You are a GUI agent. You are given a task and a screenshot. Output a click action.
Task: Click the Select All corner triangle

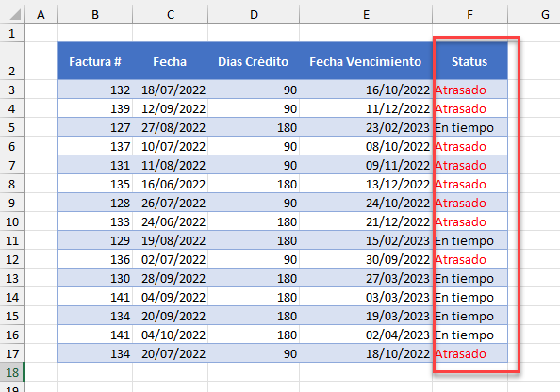(x=15, y=15)
